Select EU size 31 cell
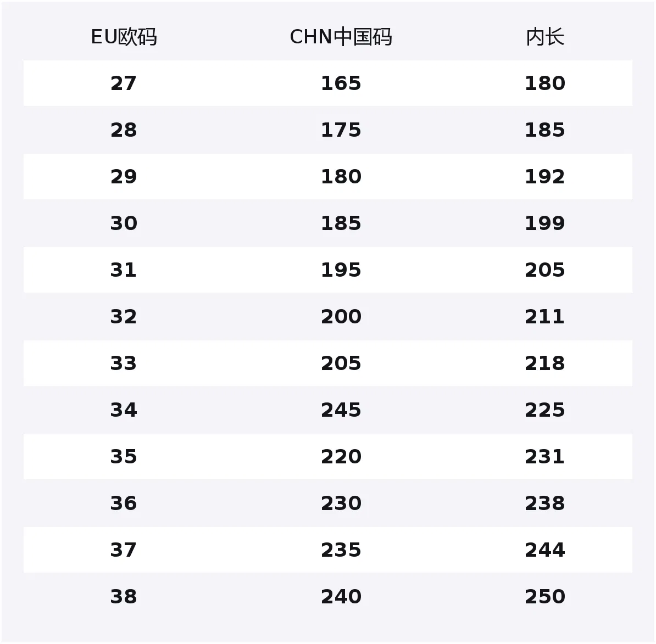The width and height of the screenshot is (656, 644). 124,270
